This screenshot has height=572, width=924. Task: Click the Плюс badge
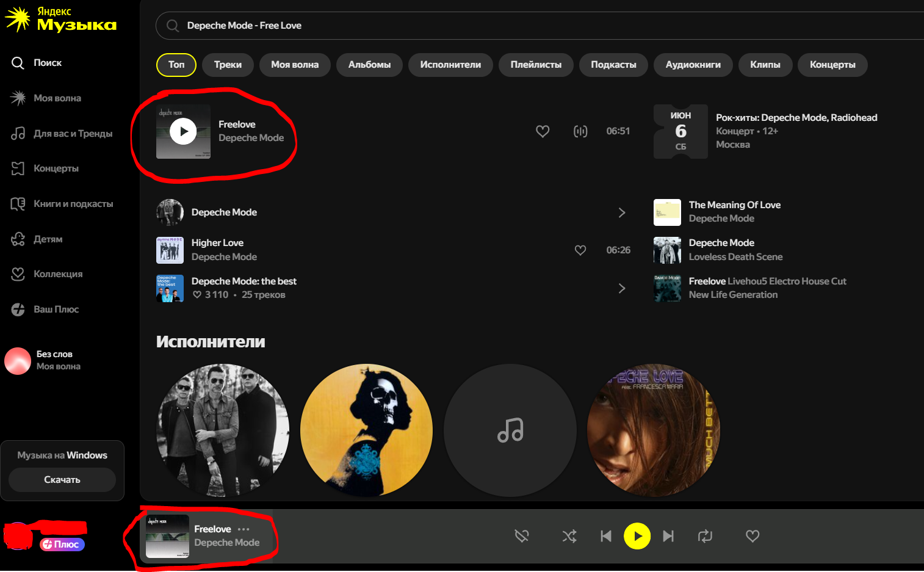[x=62, y=545]
